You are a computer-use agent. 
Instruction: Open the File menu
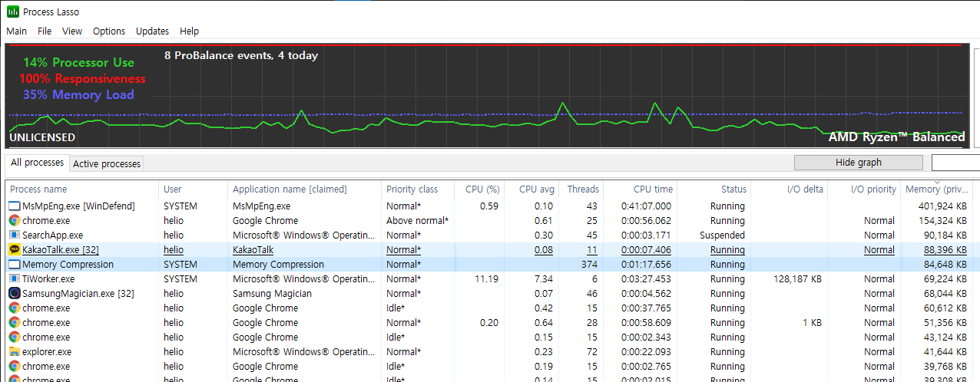point(45,31)
